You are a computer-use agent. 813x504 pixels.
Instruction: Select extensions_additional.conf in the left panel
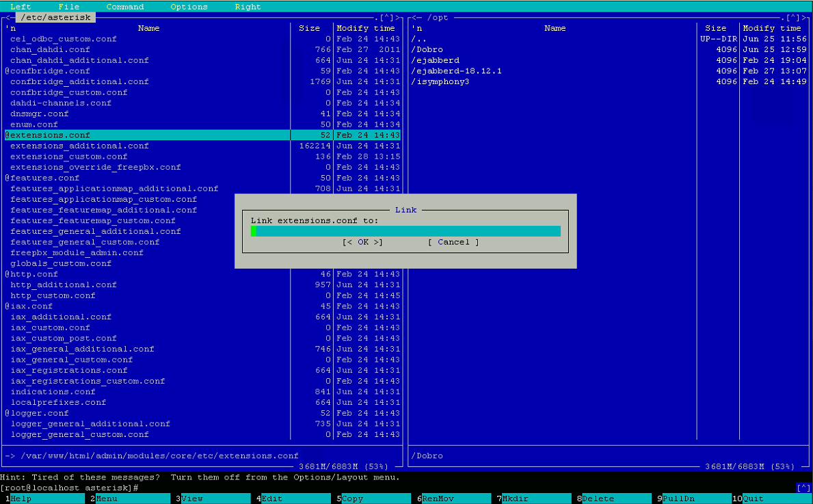click(79, 146)
